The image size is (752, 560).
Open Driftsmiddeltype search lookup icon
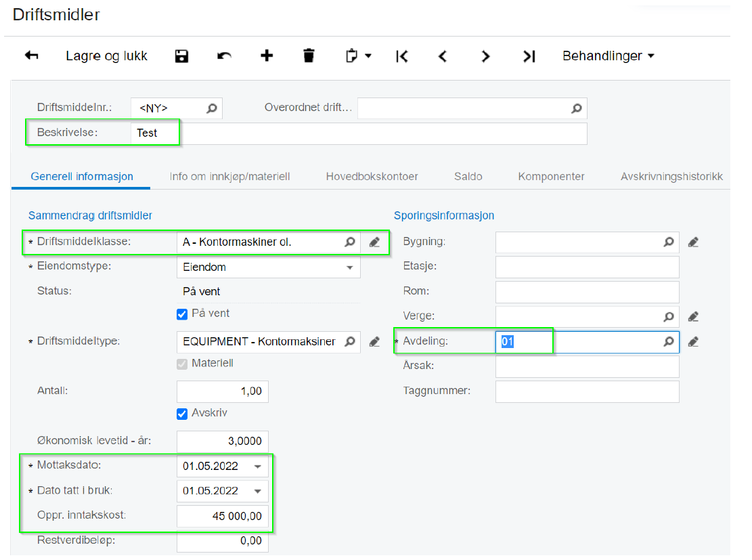click(350, 341)
